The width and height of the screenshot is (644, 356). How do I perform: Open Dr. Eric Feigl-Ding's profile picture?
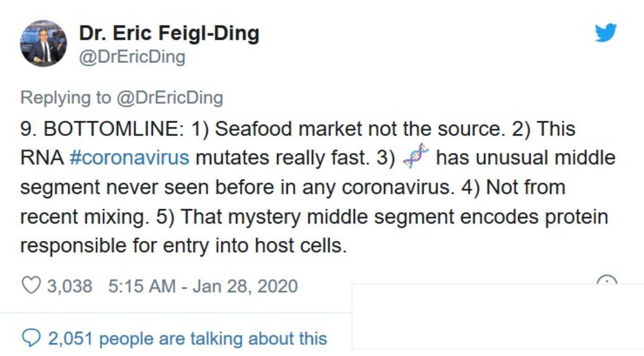pyautogui.click(x=43, y=43)
